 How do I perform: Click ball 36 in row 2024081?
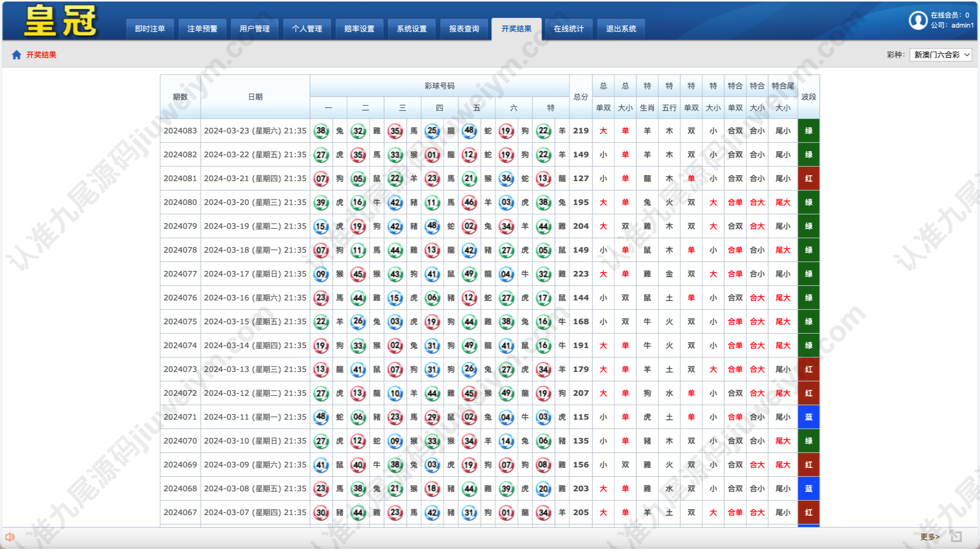tap(506, 178)
